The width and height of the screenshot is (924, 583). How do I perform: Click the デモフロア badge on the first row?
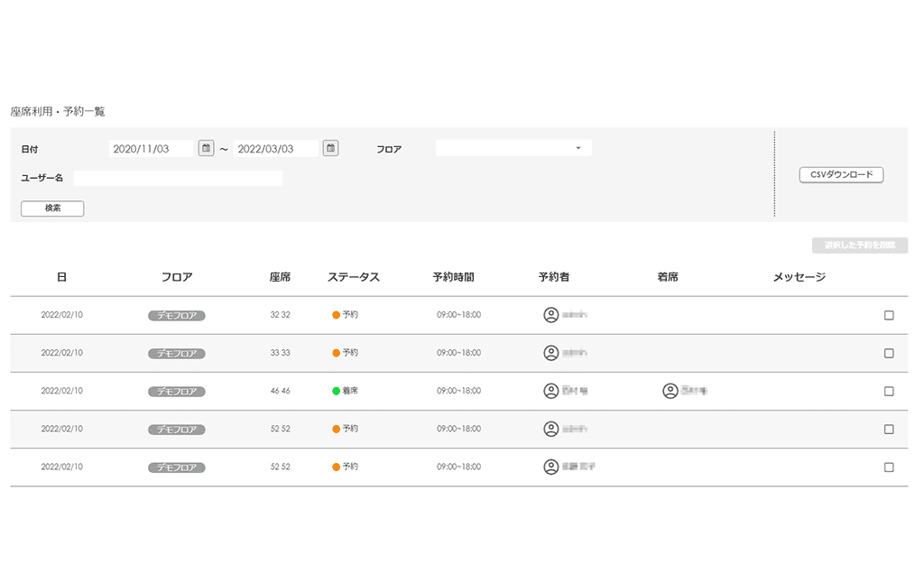point(176,315)
